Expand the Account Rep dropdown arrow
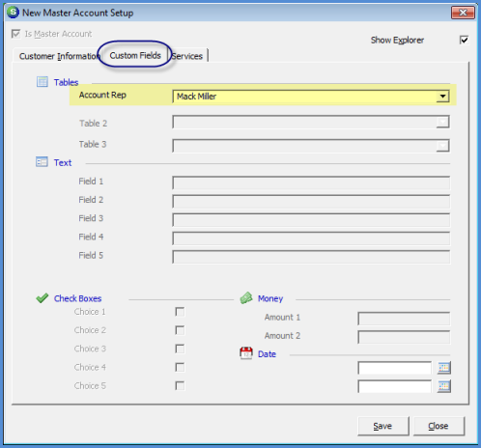Screen dimensions: 481x448 tap(442, 97)
